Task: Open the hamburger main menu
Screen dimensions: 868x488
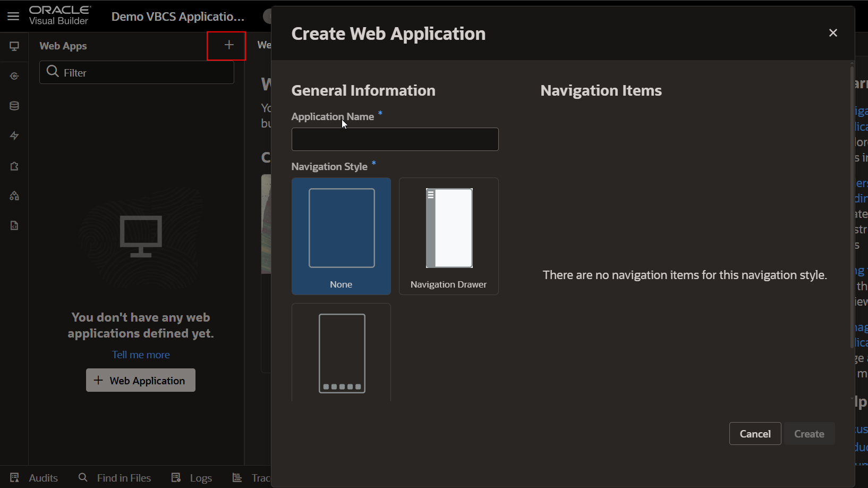Action: tap(13, 16)
